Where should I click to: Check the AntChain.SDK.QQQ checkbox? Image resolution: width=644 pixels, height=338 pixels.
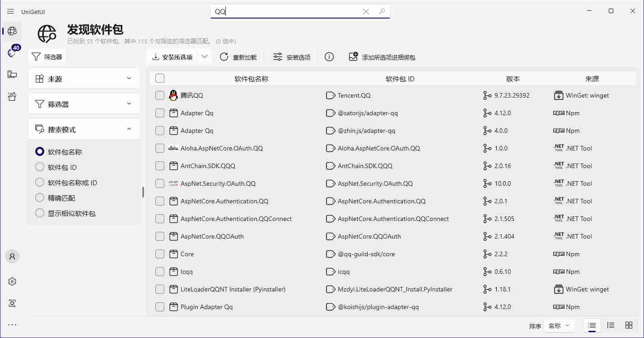pos(160,166)
